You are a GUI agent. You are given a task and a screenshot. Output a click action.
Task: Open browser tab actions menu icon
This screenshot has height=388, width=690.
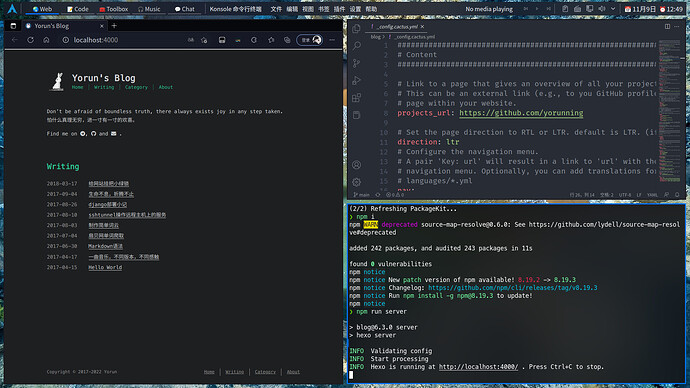point(13,26)
